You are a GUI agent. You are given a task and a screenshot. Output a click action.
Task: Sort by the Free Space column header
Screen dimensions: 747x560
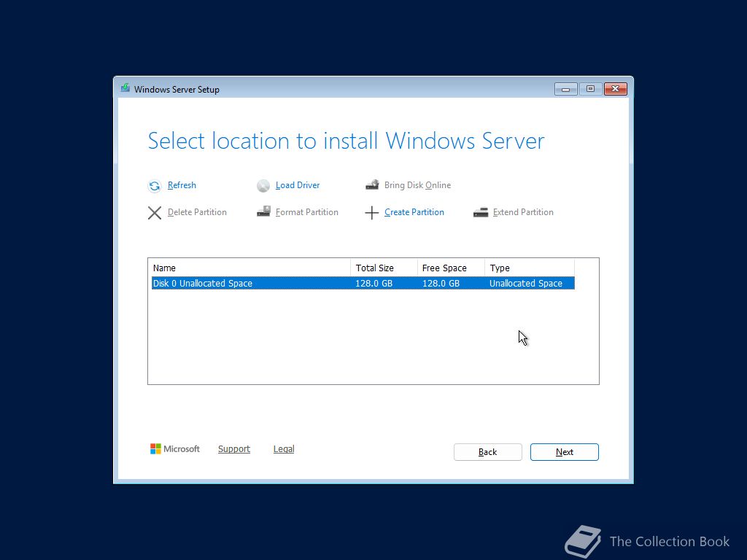[451, 268]
